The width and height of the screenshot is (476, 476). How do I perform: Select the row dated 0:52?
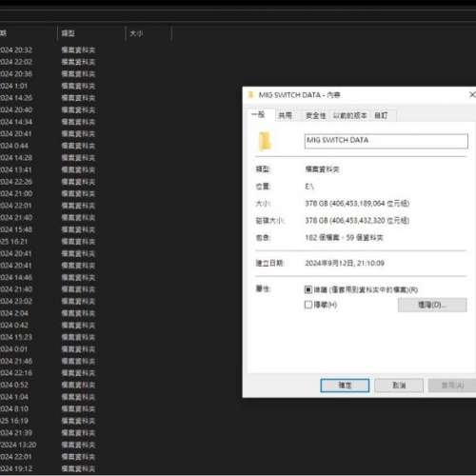point(48,385)
